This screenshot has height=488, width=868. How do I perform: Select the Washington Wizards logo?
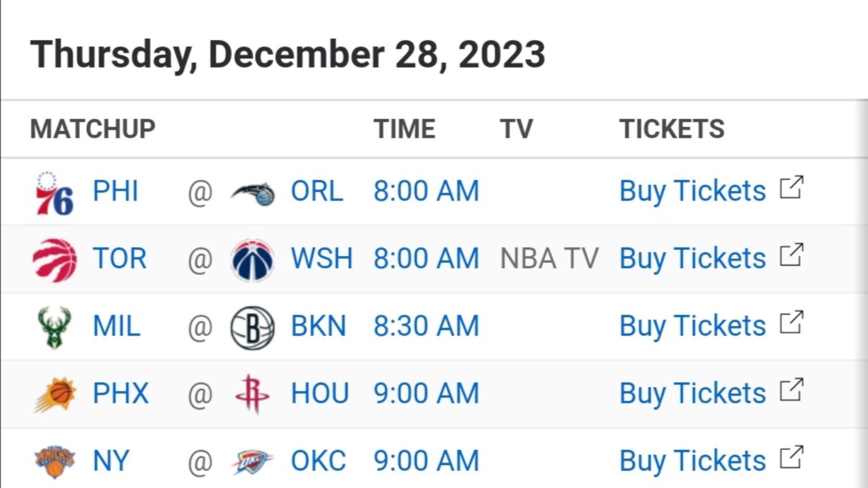tap(252, 260)
